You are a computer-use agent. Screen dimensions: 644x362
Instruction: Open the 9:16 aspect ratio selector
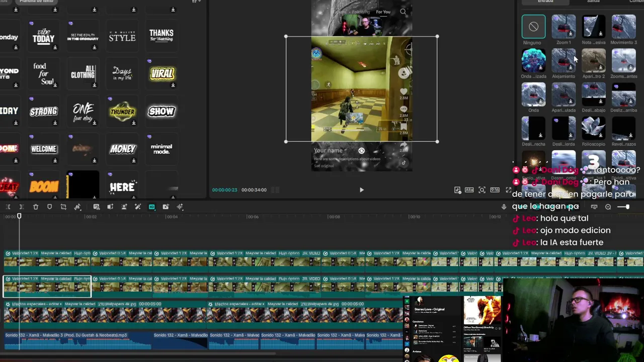pyautogui.click(x=495, y=190)
